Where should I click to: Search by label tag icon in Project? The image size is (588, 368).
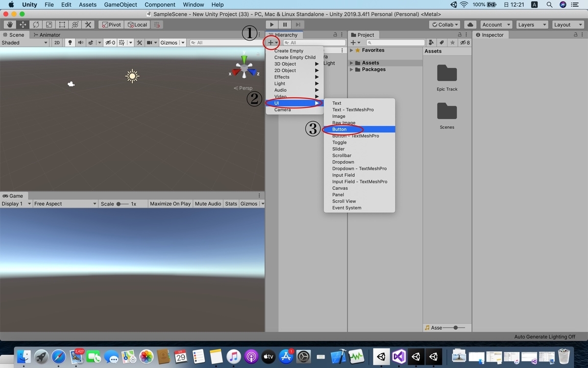coord(442,43)
